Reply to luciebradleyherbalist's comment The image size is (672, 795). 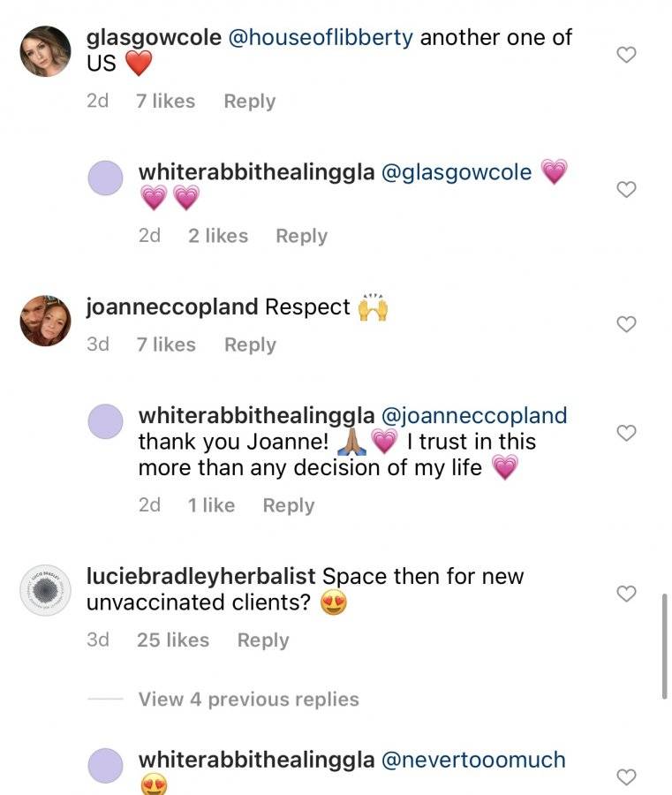tap(263, 640)
